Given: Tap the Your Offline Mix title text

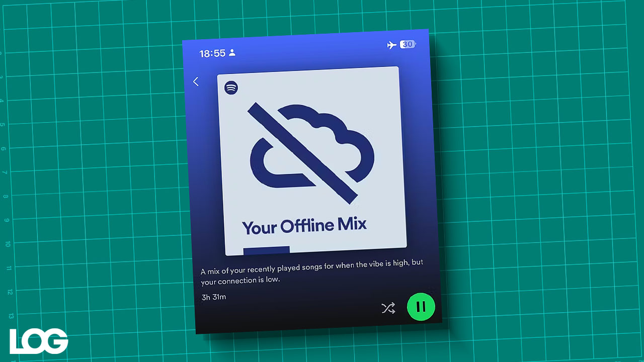Looking at the screenshot, I should (x=304, y=226).
